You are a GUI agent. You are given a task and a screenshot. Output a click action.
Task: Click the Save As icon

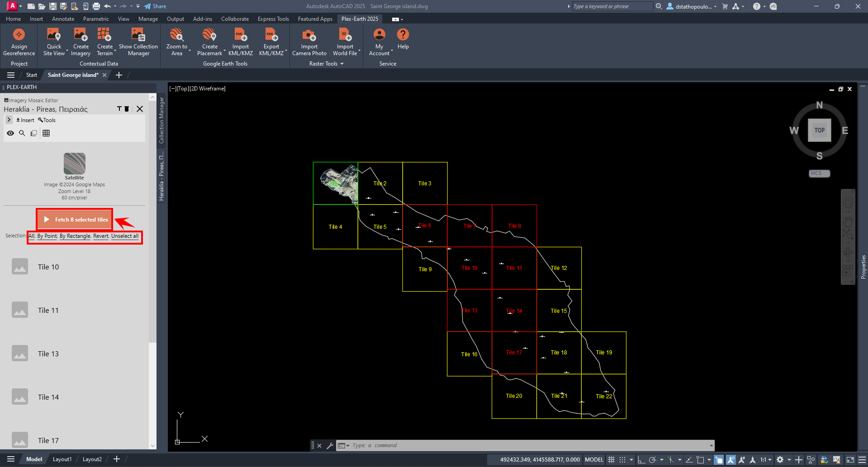tap(63, 6)
